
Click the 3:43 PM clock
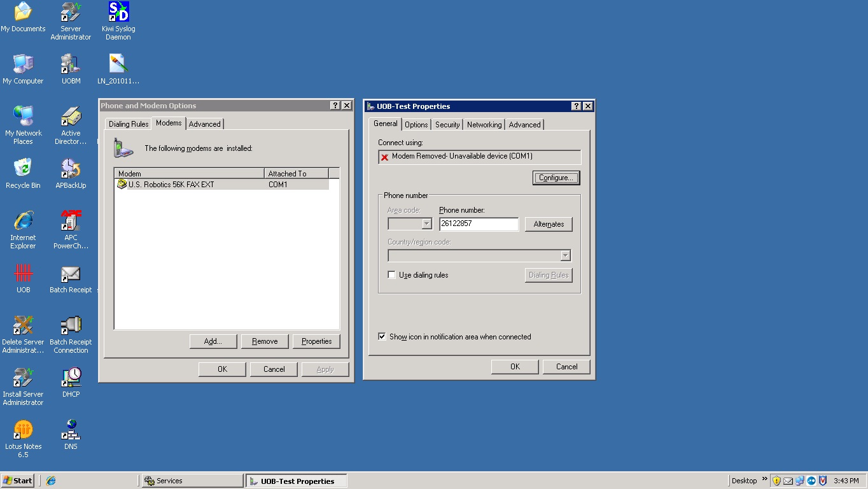[846, 481]
